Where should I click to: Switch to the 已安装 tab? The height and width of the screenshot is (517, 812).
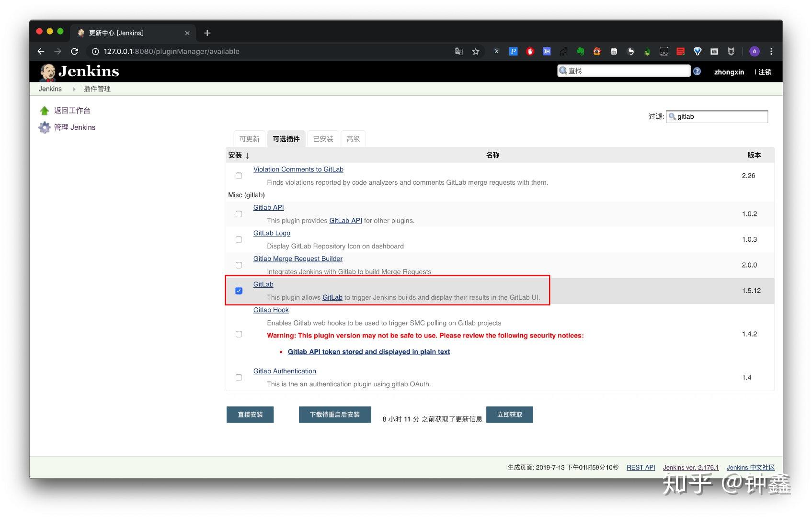323,139
